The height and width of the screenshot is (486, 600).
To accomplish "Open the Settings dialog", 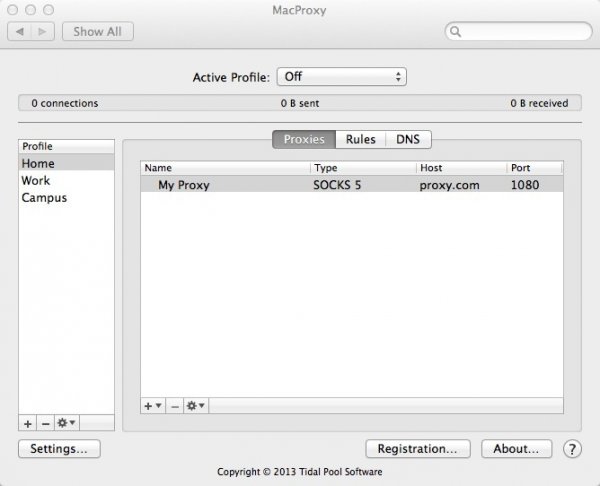I will [x=59, y=448].
